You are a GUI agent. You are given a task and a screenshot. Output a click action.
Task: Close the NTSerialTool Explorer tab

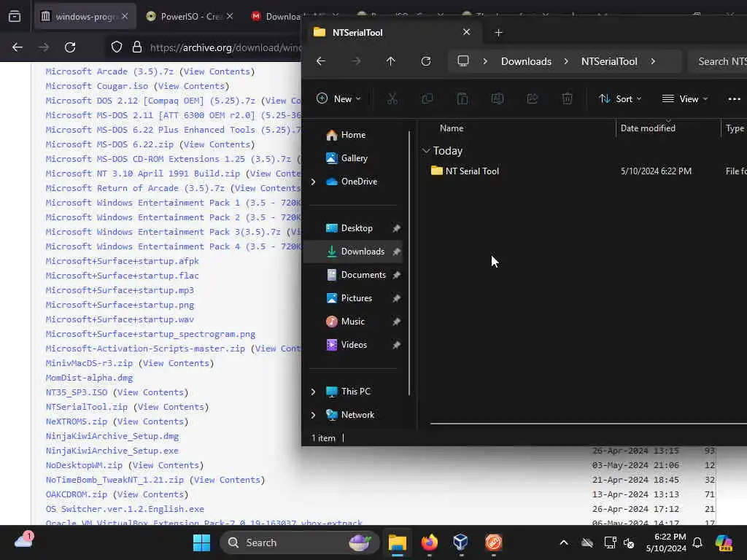(466, 32)
